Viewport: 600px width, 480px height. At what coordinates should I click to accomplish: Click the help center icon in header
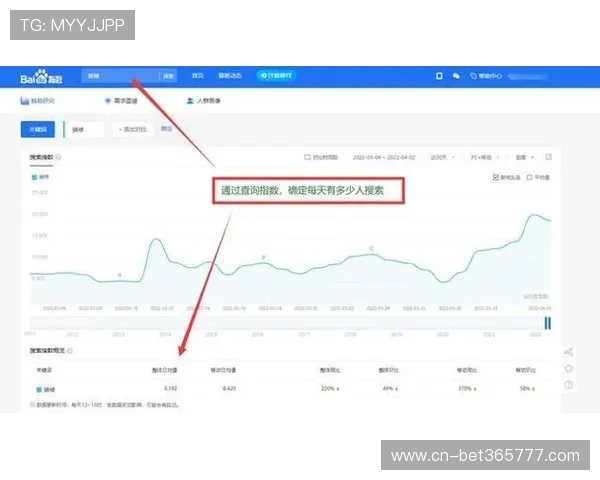[x=474, y=76]
